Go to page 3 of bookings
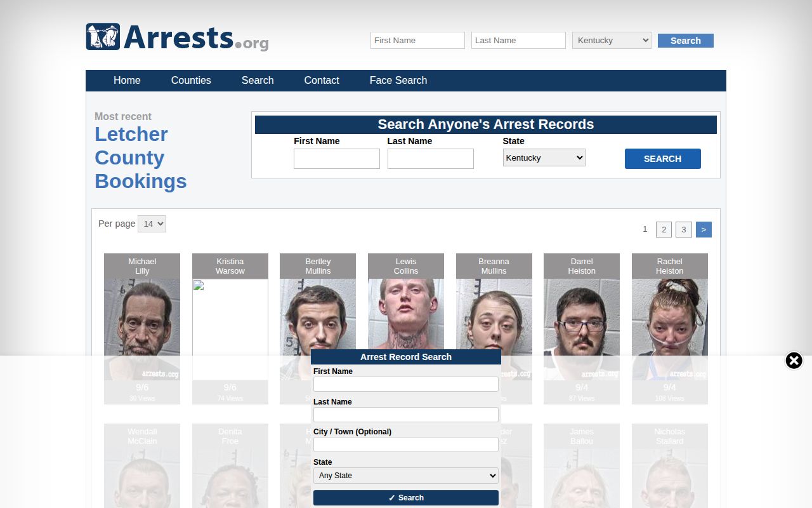 684,229
